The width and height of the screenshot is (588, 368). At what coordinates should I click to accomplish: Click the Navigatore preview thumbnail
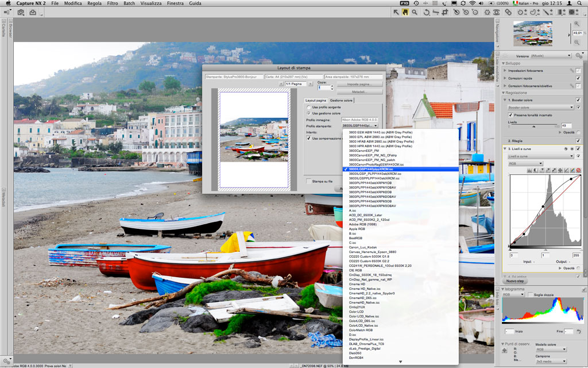[532, 33]
